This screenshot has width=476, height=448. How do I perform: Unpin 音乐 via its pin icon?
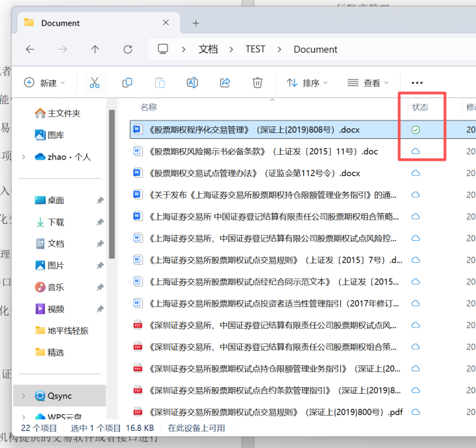(100, 287)
